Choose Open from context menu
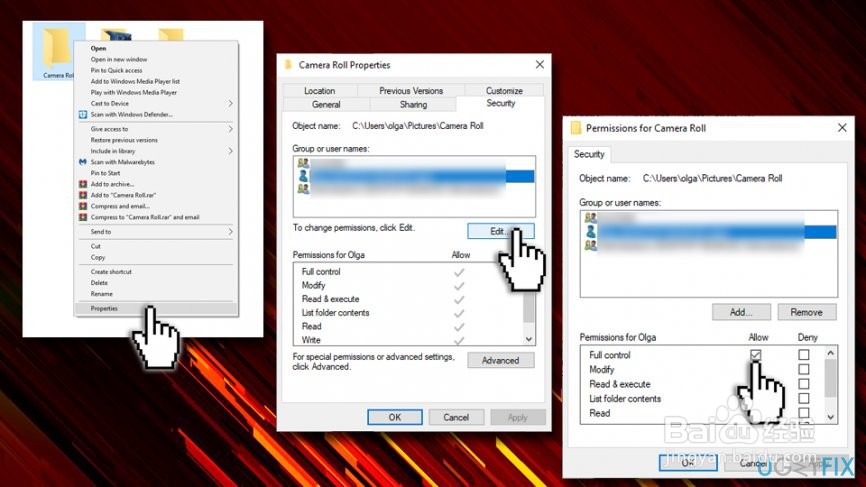Image resolution: width=866 pixels, height=487 pixels. 98,48
